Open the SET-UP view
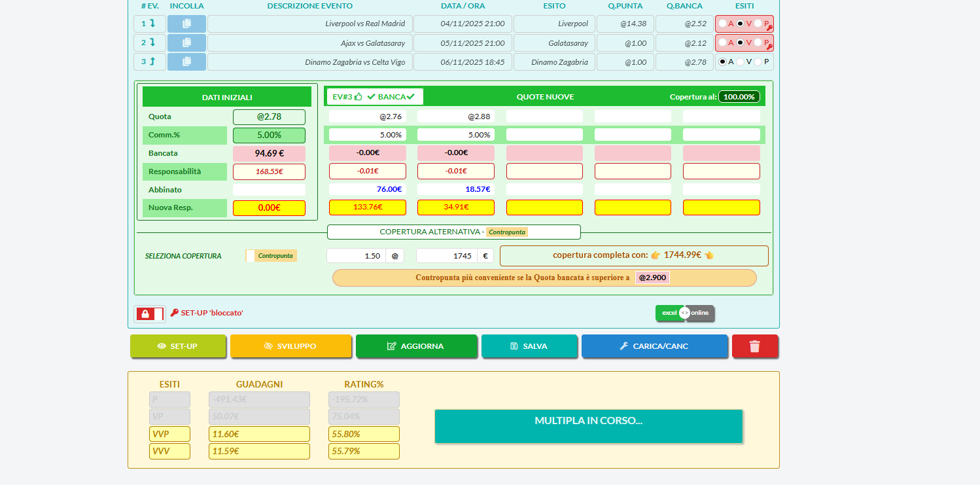Image resolution: width=980 pixels, height=485 pixels. (x=178, y=346)
